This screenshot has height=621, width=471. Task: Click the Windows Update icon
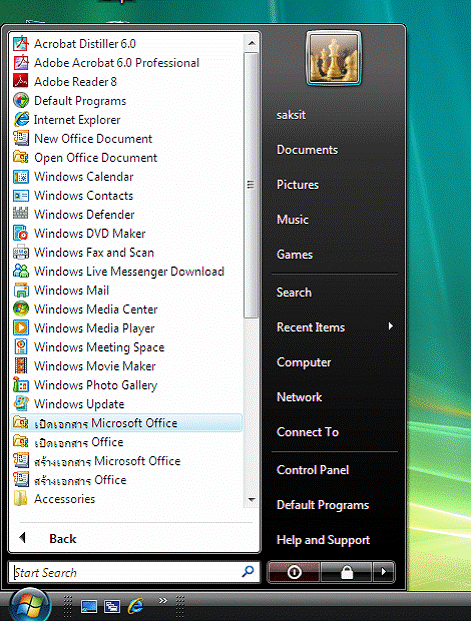(x=21, y=404)
